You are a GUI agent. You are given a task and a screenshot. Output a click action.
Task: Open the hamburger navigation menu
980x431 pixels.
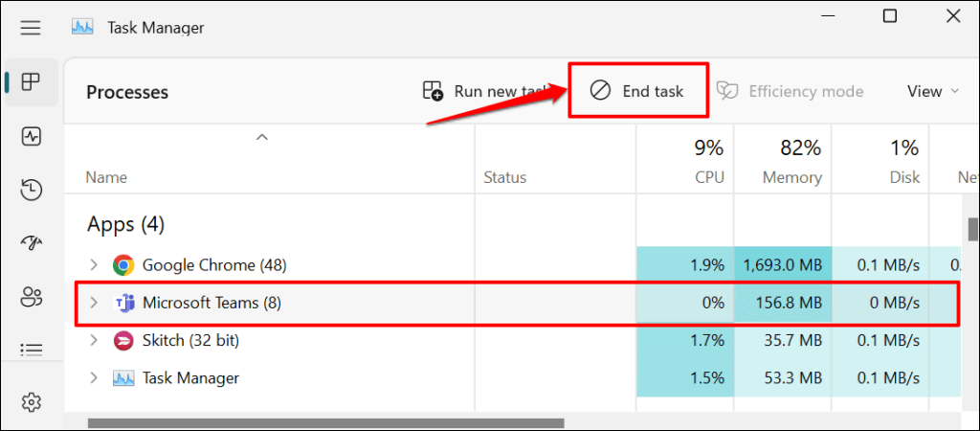tap(31, 28)
